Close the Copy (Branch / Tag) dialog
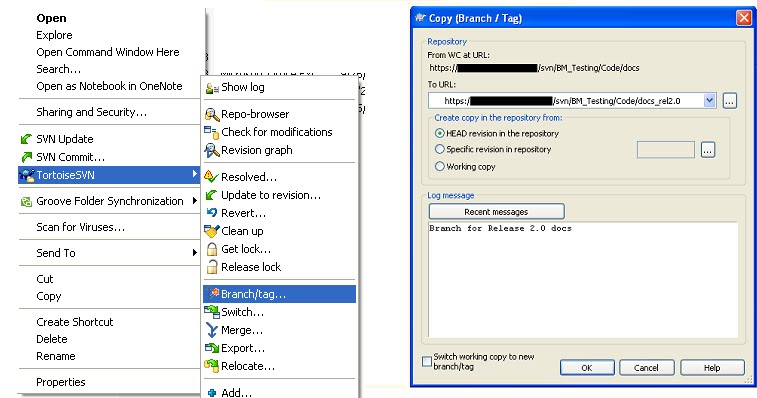This screenshot has height=398, width=757. click(744, 18)
